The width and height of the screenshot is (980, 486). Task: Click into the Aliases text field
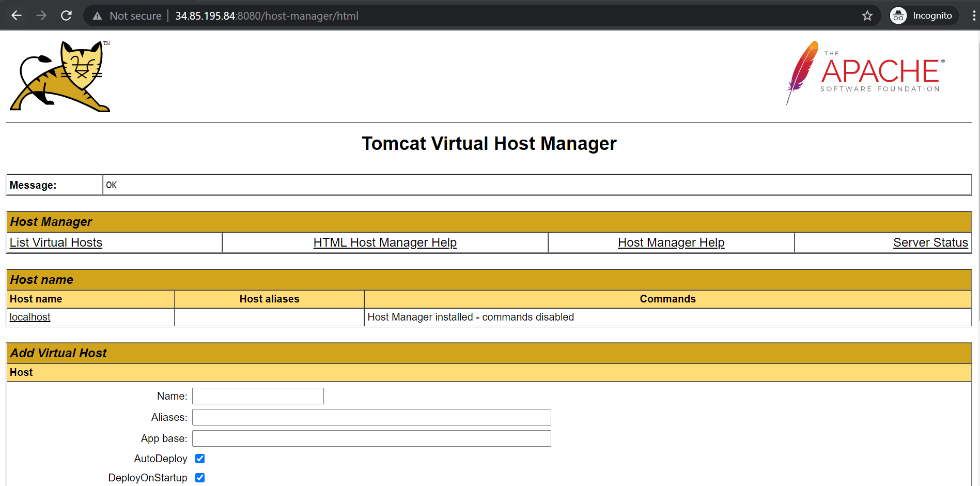pyautogui.click(x=371, y=417)
